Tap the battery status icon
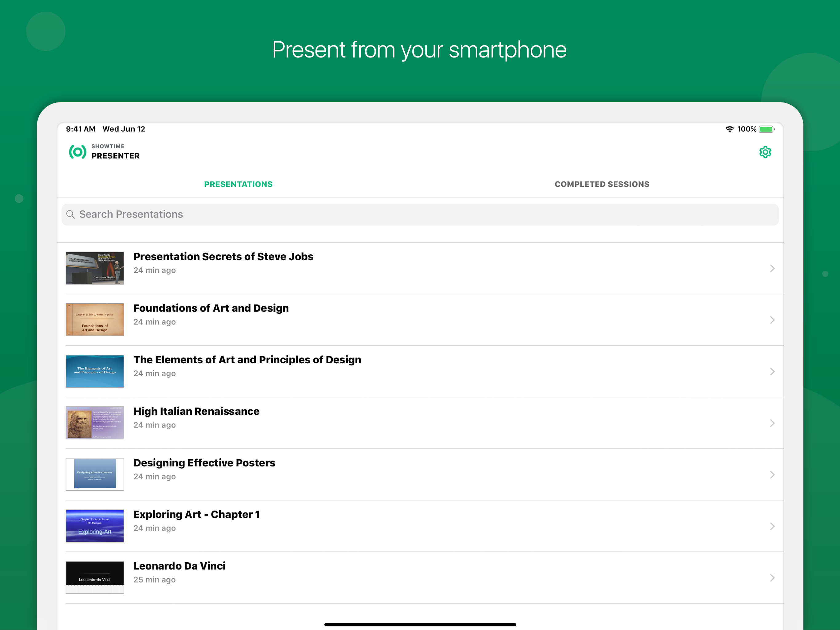Image resolution: width=840 pixels, height=630 pixels. [x=766, y=129]
